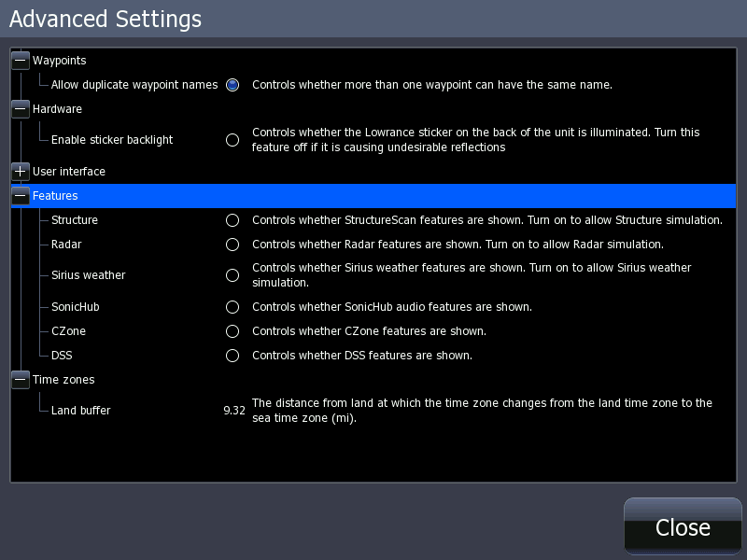Select the Structure settings row
The image size is (747, 560).
pos(75,220)
